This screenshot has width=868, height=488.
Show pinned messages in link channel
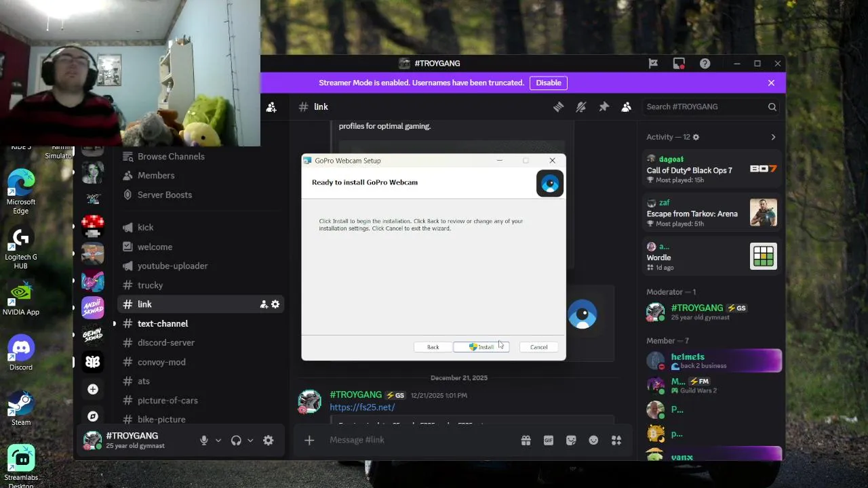coord(604,106)
